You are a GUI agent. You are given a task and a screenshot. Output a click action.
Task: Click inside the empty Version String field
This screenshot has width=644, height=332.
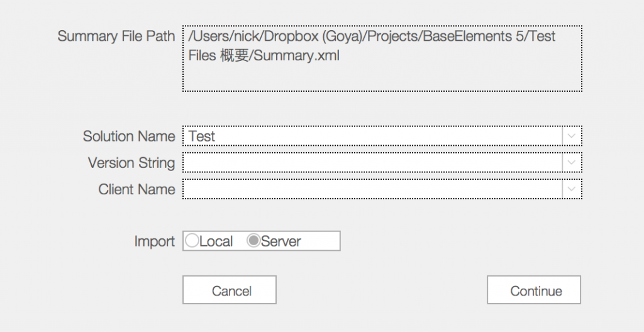(372, 163)
